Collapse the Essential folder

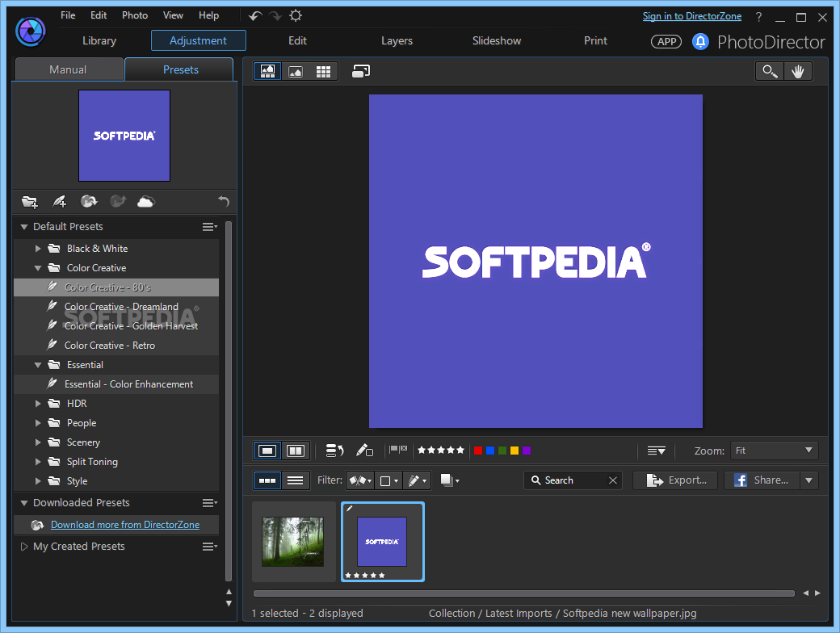38,365
